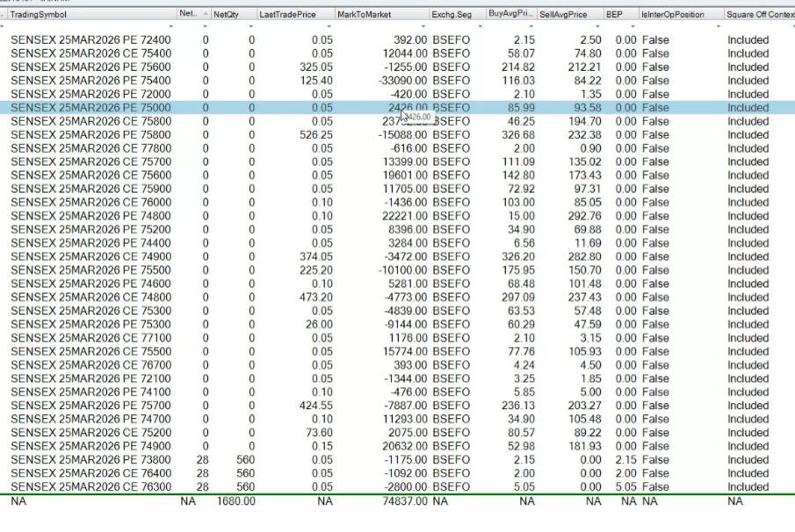Image resolution: width=795 pixels, height=532 pixels.
Task: Open the BuyAvgPri.. filter dropdown arrow
Action: pos(531,25)
